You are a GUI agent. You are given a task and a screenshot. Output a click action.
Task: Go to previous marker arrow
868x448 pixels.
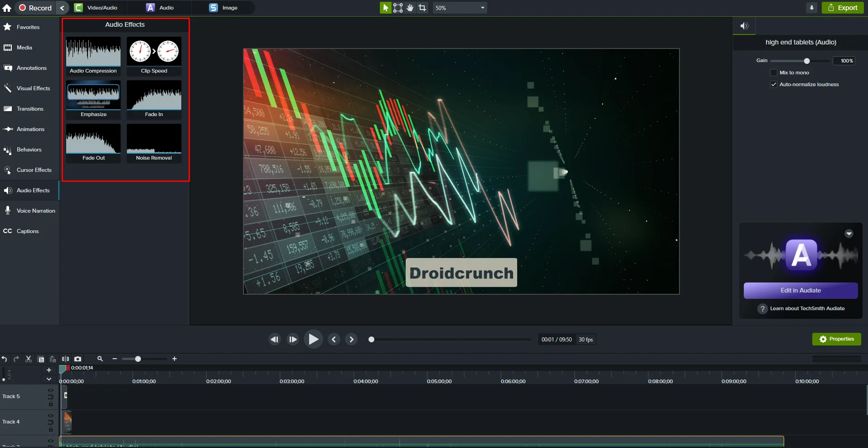point(334,339)
